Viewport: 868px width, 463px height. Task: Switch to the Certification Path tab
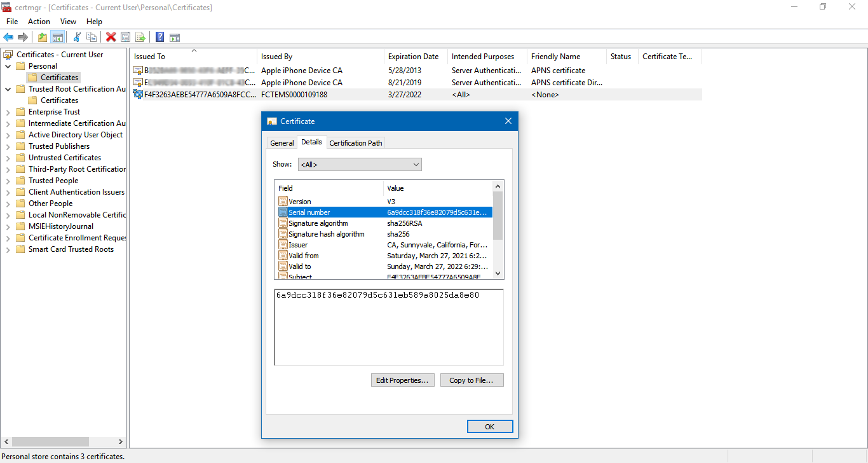(355, 143)
